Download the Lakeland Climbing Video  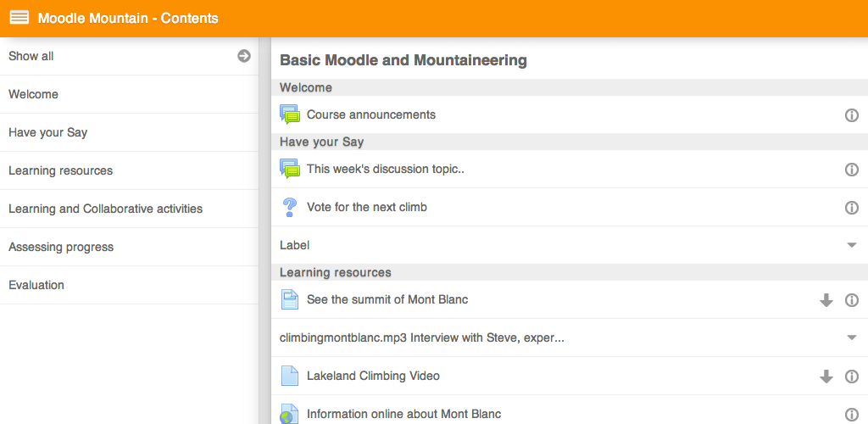826,377
